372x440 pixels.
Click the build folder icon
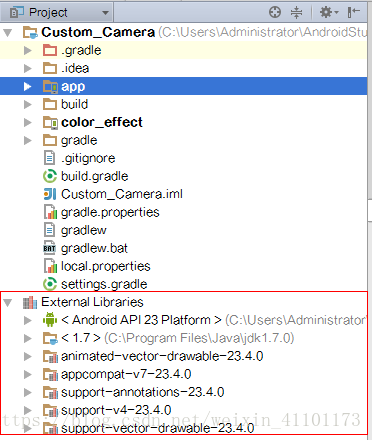(x=50, y=104)
